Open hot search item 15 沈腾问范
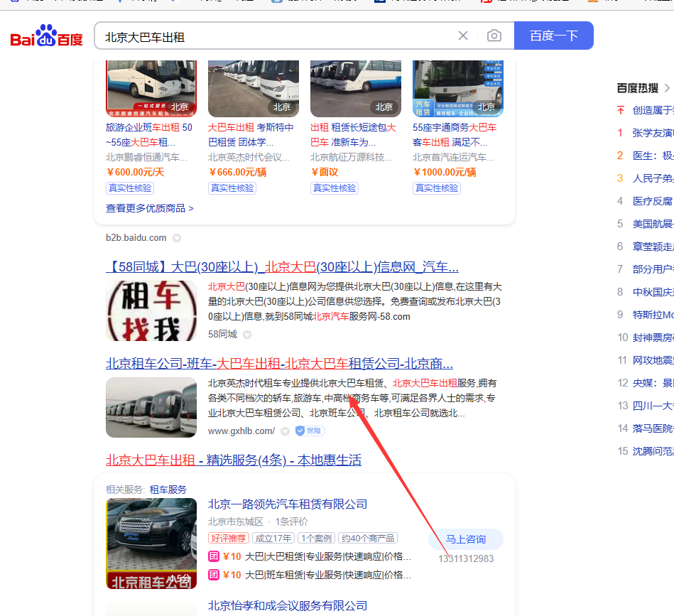Screen dimensions: 674x616 pyautogui.click(x=653, y=451)
